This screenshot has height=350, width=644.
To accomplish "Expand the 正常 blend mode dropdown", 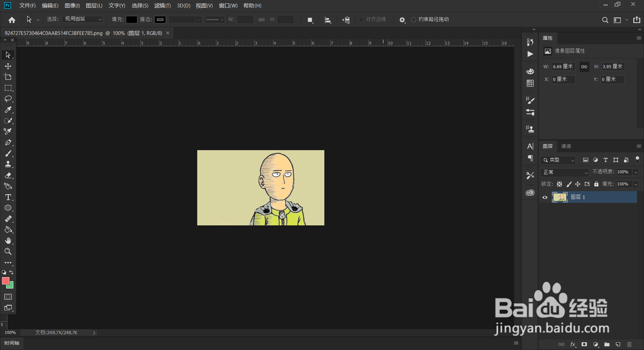I will 565,172.
